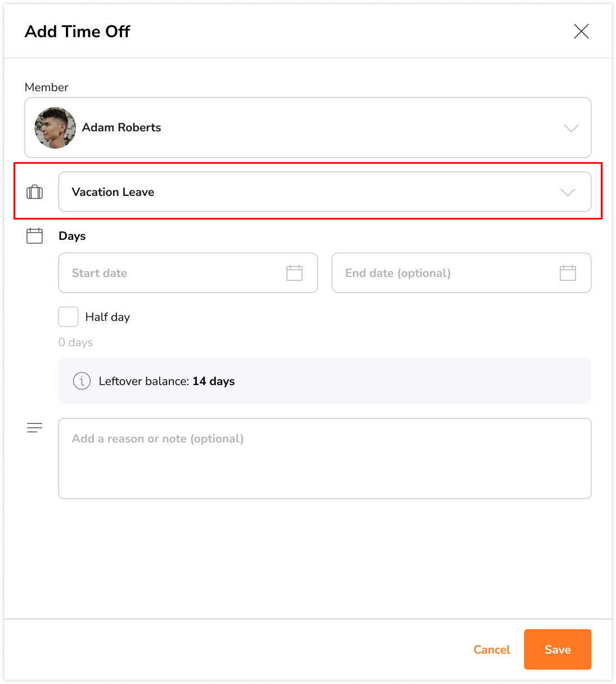Click the Start date input field

pyautogui.click(x=169, y=272)
